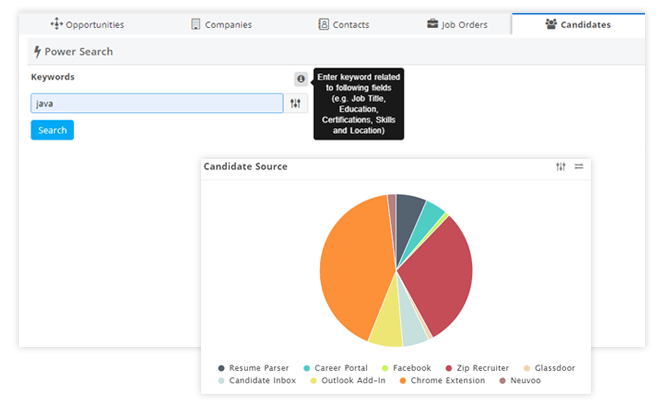Toggle Outlook Add-In legend item
This screenshot has width=670, height=400.
pyautogui.click(x=348, y=380)
